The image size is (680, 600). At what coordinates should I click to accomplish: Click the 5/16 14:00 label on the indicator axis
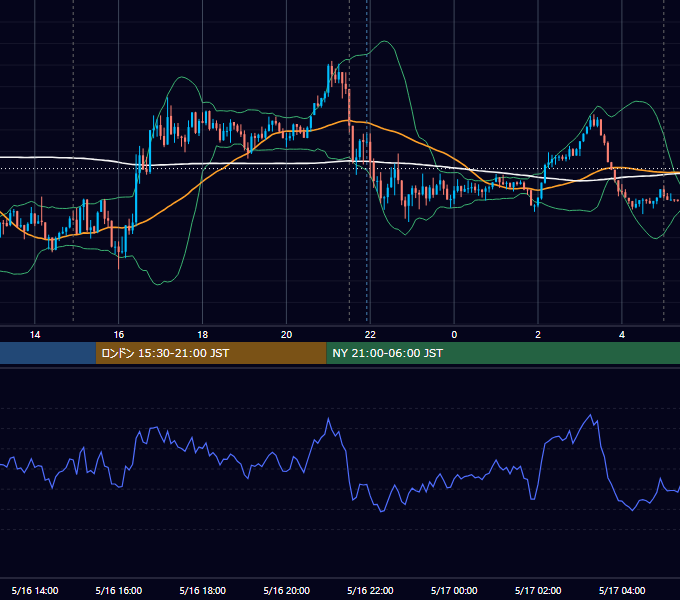[35, 590]
